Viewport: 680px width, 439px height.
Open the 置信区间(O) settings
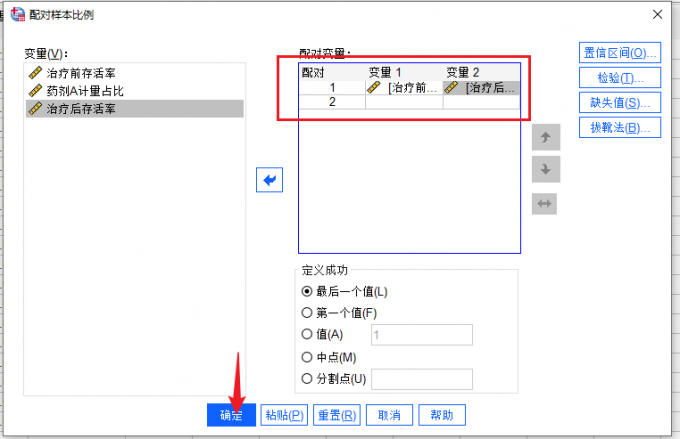point(620,53)
